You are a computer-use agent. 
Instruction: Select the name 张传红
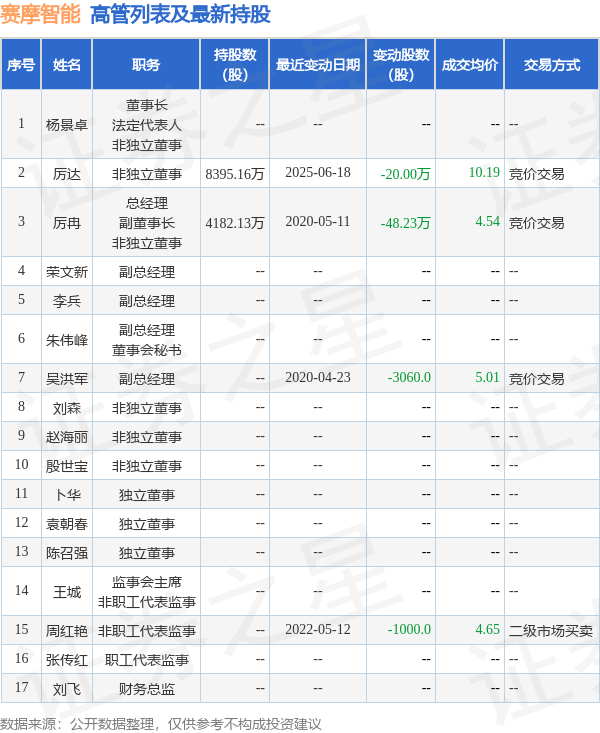(66, 660)
